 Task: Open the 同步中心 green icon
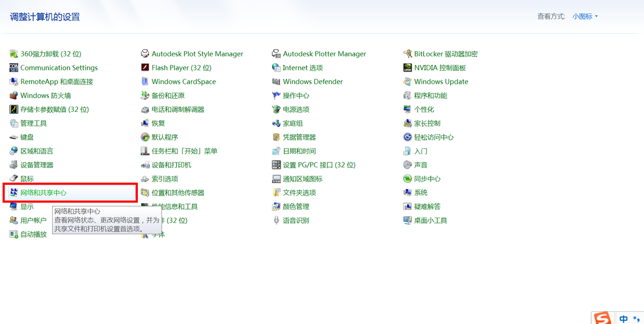[408, 178]
